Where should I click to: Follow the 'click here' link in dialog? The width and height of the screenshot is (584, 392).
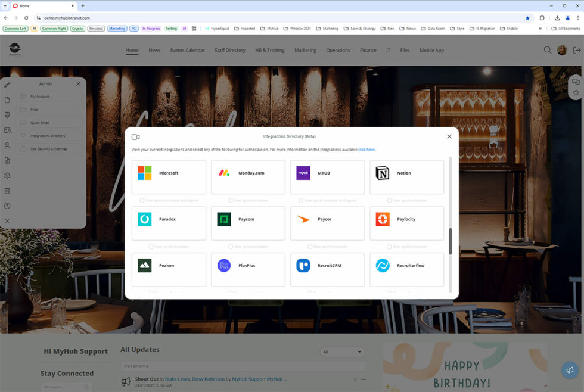tap(366, 150)
